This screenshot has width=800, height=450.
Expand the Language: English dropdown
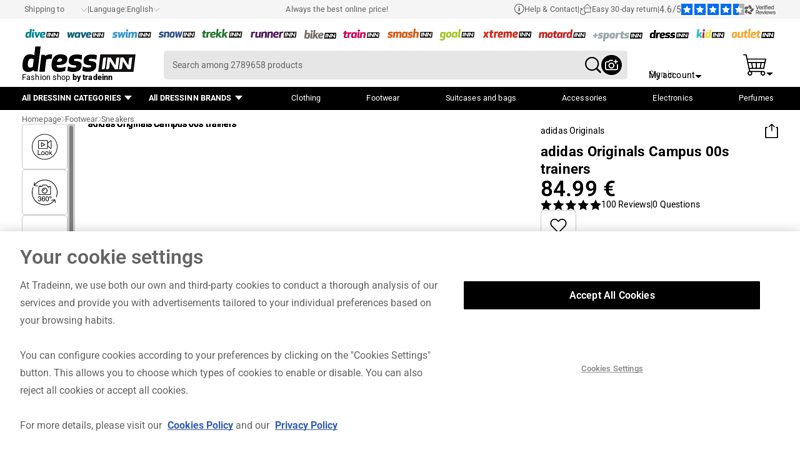click(x=124, y=9)
